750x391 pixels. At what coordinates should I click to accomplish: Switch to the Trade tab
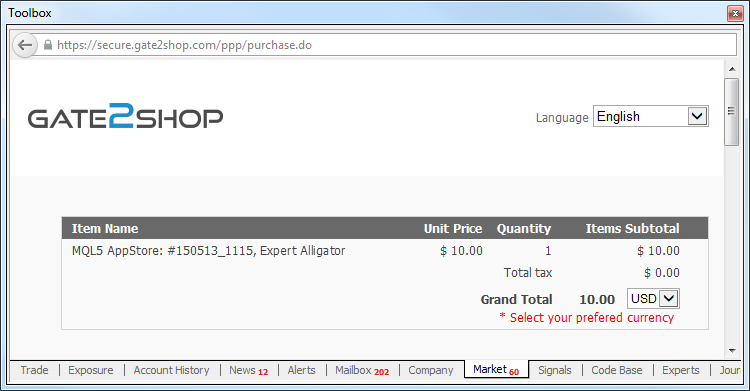[x=34, y=370]
